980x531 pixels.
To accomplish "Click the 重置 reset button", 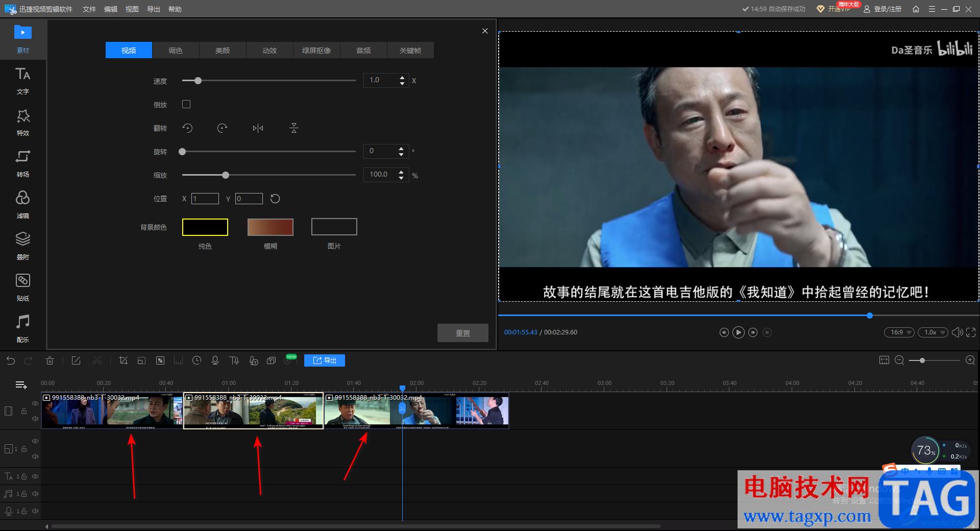I will [x=463, y=333].
